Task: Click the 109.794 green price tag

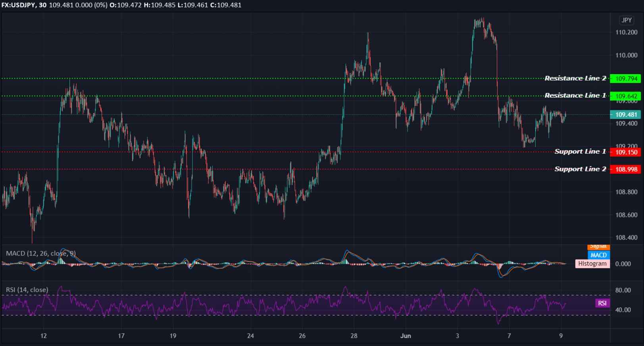Action: [625, 79]
